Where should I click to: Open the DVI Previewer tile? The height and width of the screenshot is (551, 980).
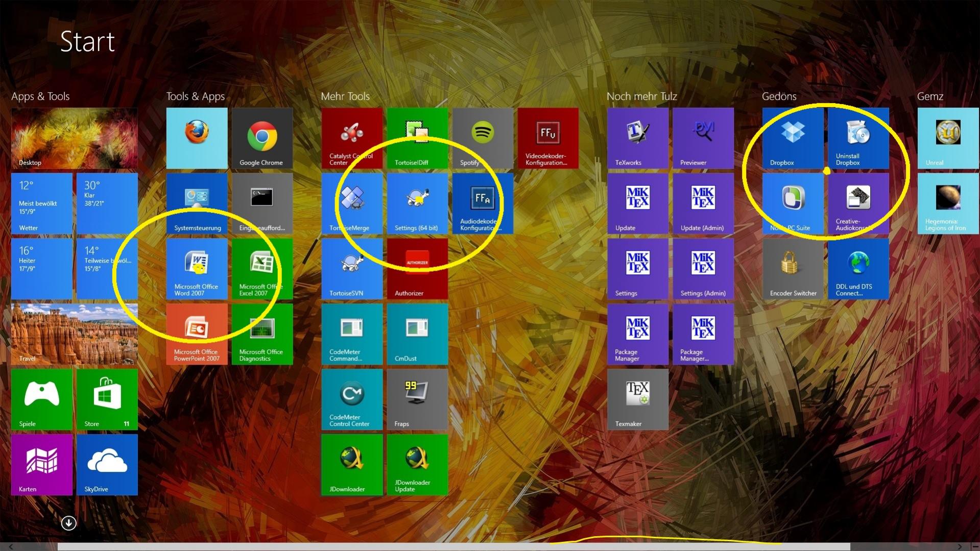click(703, 138)
